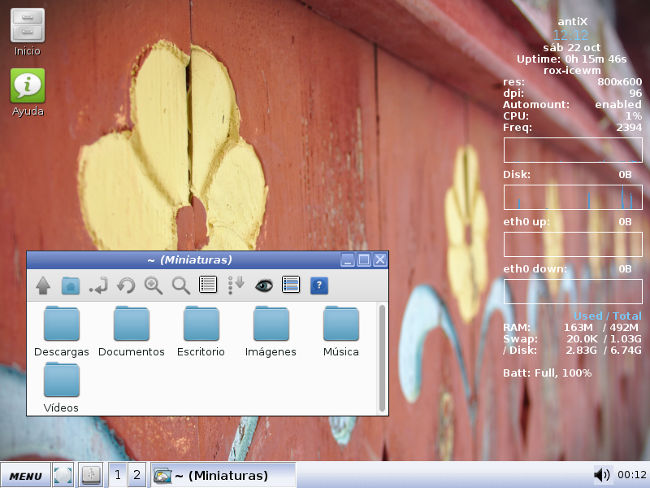Screen dimensions: 650x488
Task: Click the 'rox-icewm' session text
Action: [572, 70]
